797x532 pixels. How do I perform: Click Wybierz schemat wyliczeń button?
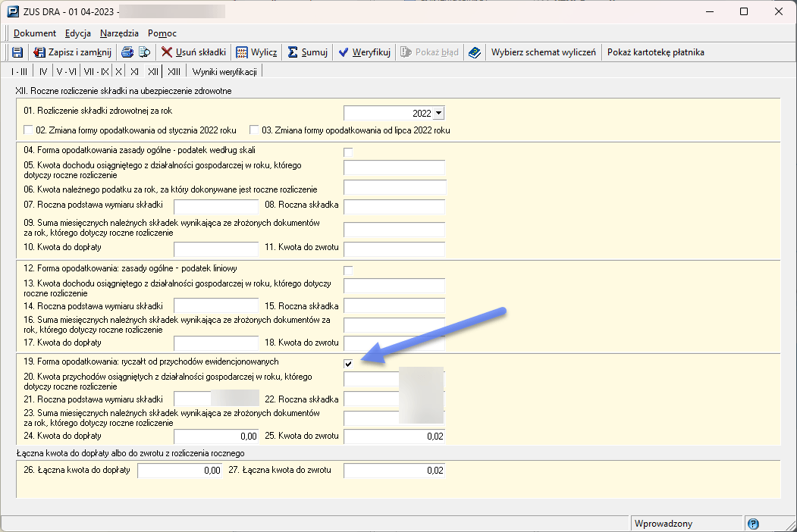(x=544, y=52)
